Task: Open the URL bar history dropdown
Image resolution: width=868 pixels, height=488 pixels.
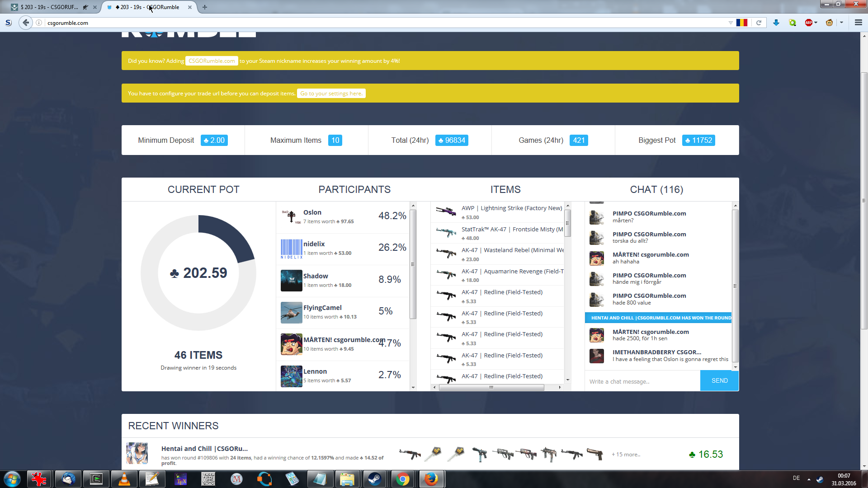Action: point(731,23)
